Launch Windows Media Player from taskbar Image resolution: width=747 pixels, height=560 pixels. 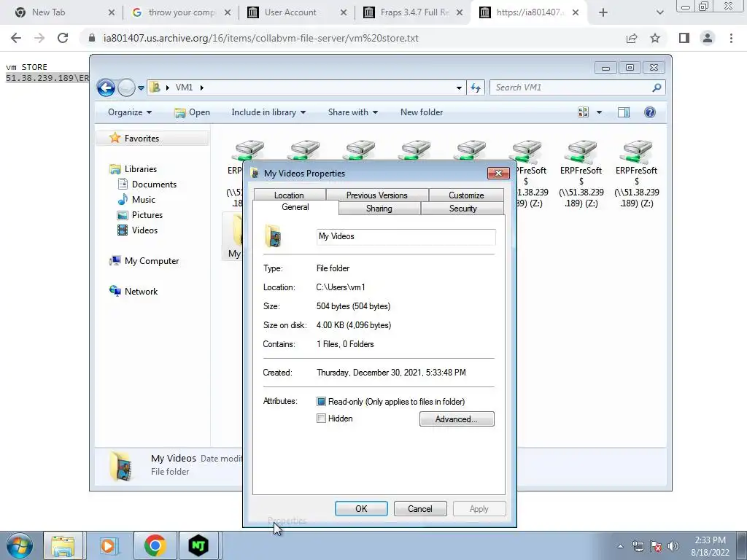click(x=109, y=545)
